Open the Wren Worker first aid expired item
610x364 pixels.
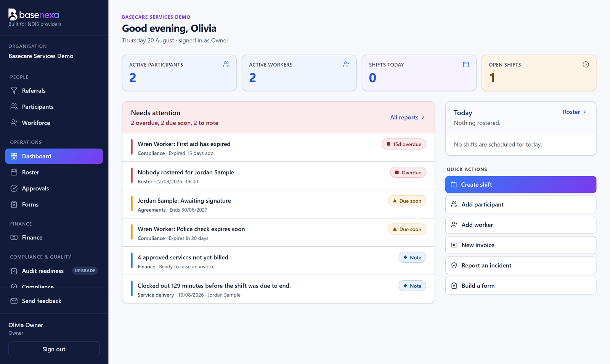[278, 147]
